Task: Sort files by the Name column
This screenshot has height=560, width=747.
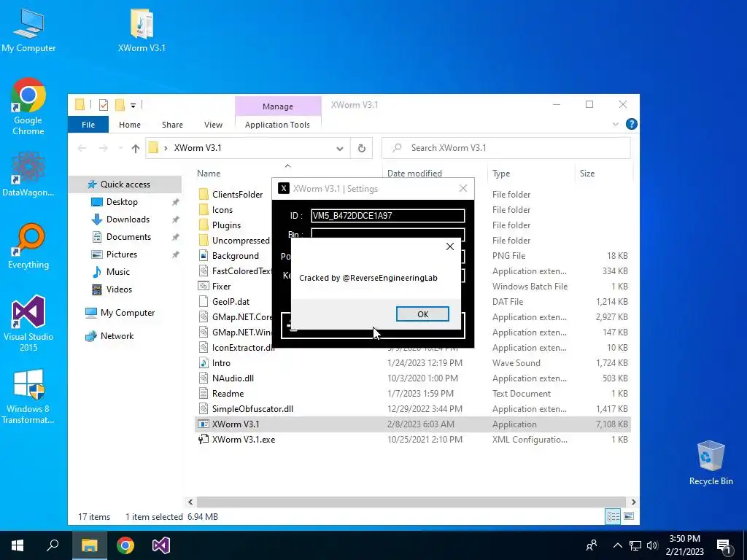Action: pyautogui.click(x=209, y=174)
